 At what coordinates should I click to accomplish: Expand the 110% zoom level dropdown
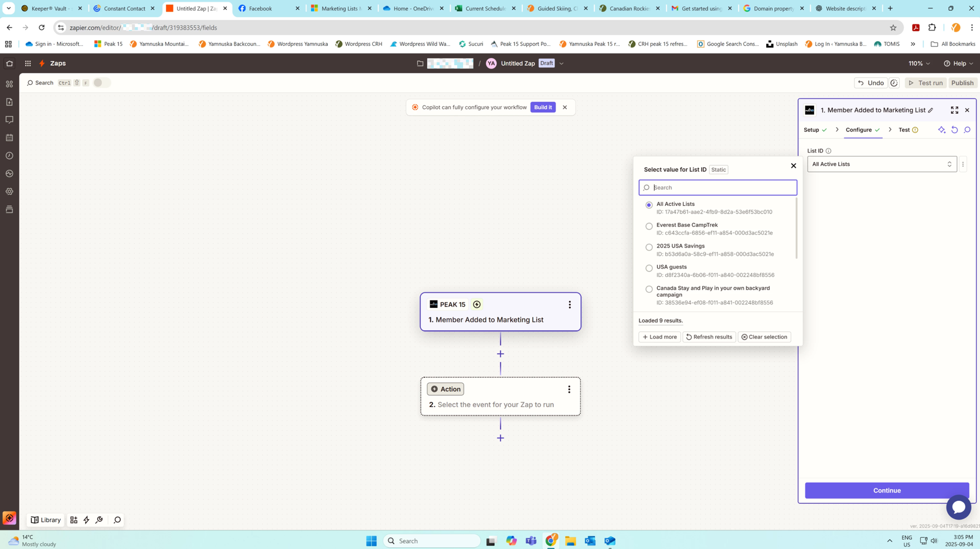tap(919, 63)
